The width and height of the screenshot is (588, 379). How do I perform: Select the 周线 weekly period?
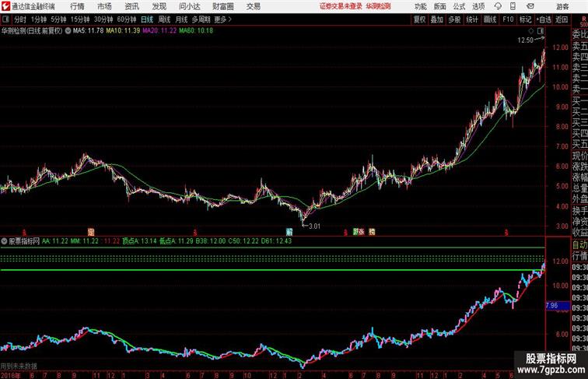click(x=164, y=19)
